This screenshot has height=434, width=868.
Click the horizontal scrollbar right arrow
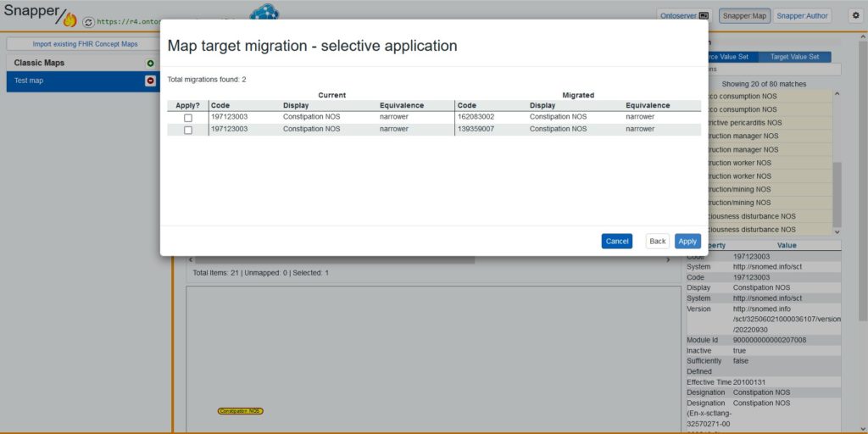point(668,259)
